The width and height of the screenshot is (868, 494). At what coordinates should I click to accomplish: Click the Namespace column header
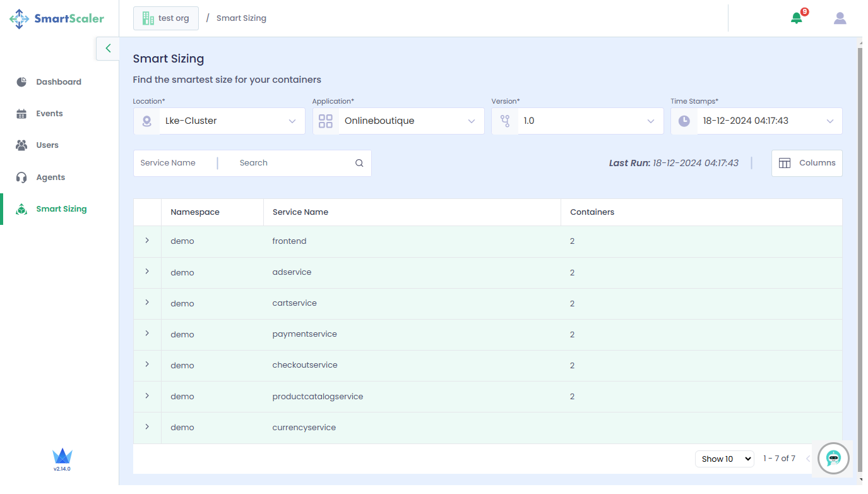195,212
